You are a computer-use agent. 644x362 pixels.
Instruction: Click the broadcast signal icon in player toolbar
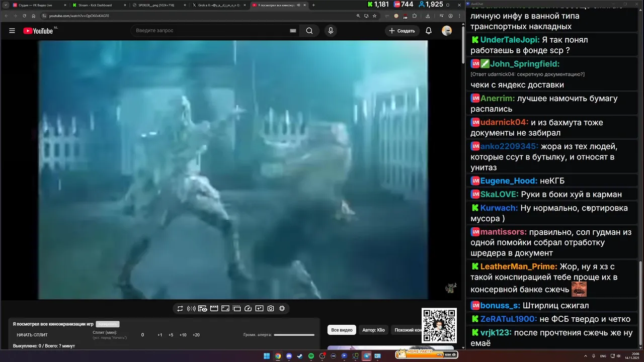coord(191,309)
